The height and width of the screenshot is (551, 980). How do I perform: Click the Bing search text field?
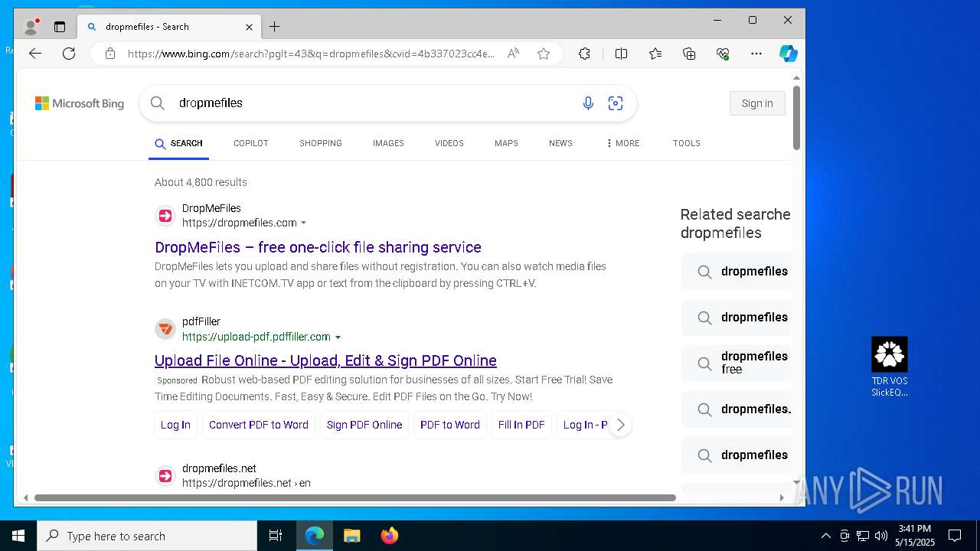[375, 103]
